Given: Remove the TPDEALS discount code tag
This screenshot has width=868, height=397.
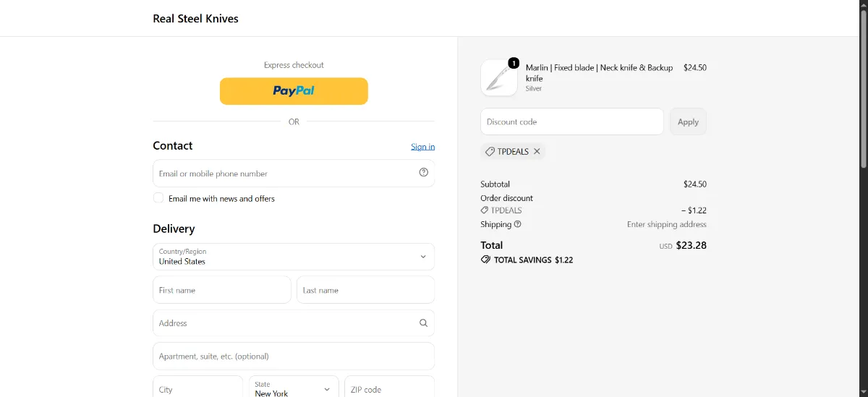Looking at the screenshot, I should pyautogui.click(x=537, y=152).
